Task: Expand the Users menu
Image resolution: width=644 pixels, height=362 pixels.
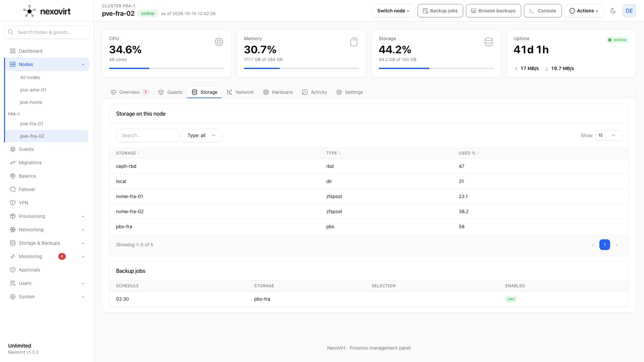Action: coord(47,283)
